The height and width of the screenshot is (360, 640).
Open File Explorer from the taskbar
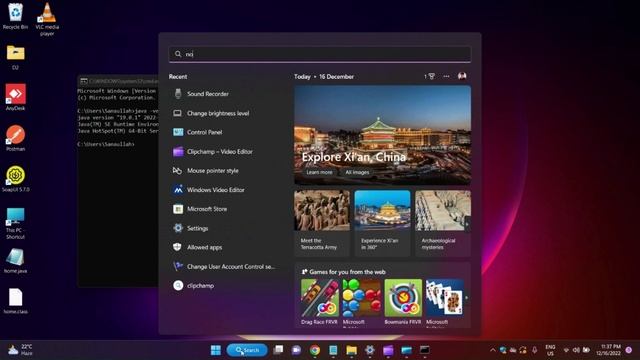tap(351, 350)
